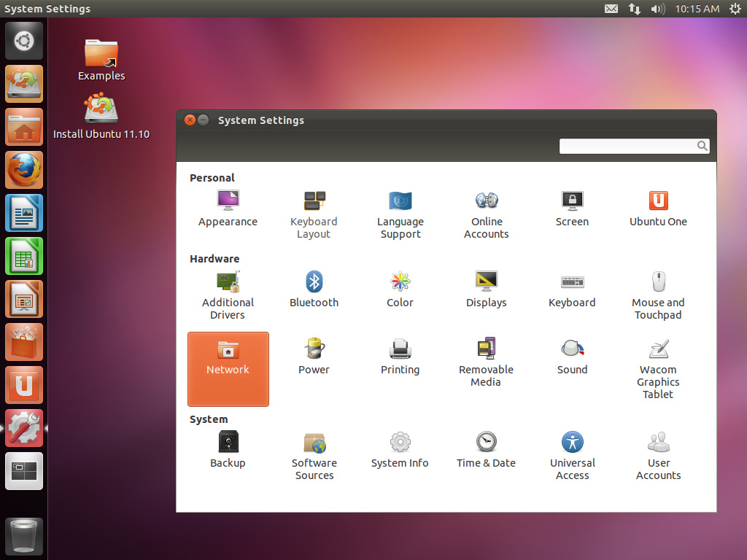Viewport: 747px width, 560px height.
Task: Click the 10:15 AM clock
Action: click(697, 9)
